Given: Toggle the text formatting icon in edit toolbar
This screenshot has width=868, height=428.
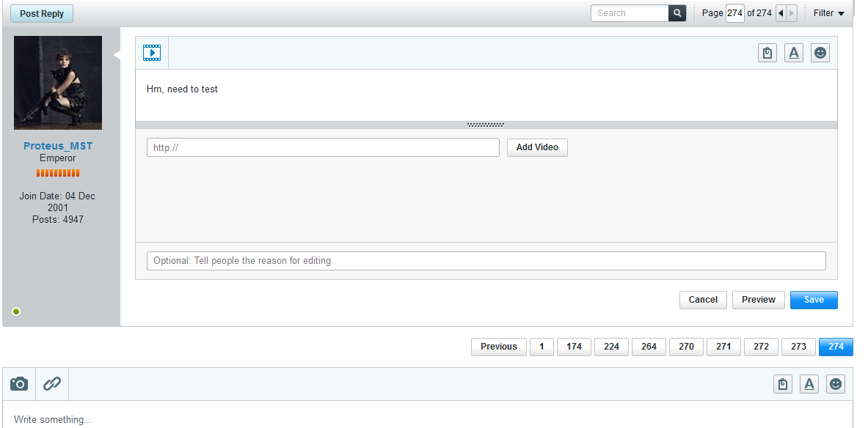Looking at the screenshot, I should point(793,53).
